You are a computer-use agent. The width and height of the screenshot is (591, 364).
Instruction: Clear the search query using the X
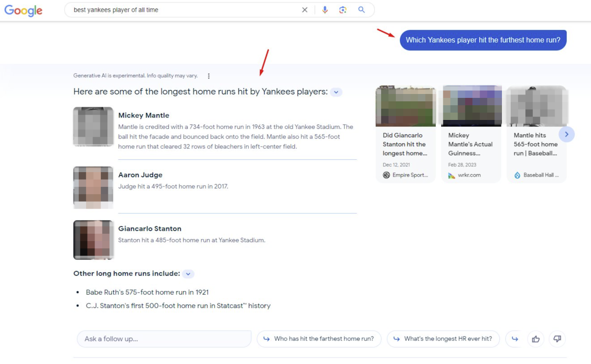pos(305,9)
